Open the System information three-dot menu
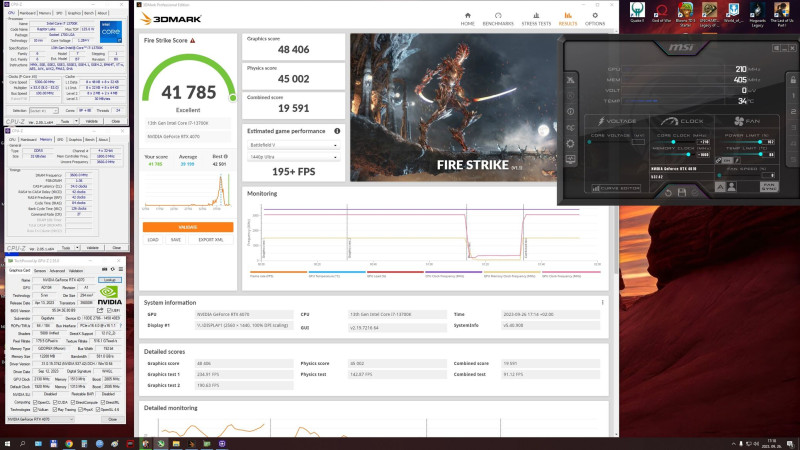 [603, 303]
